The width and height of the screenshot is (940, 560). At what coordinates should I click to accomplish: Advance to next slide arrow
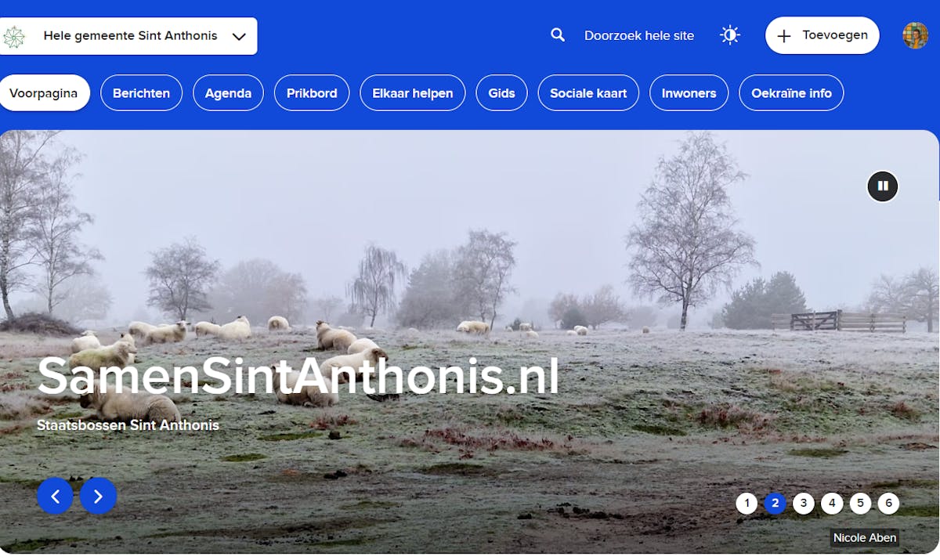[98, 496]
